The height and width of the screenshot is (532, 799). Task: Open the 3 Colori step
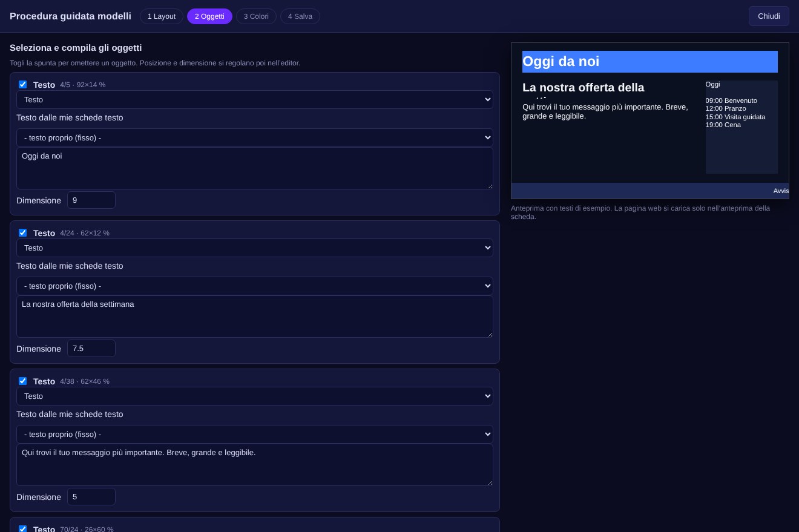click(x=256, y=16)
